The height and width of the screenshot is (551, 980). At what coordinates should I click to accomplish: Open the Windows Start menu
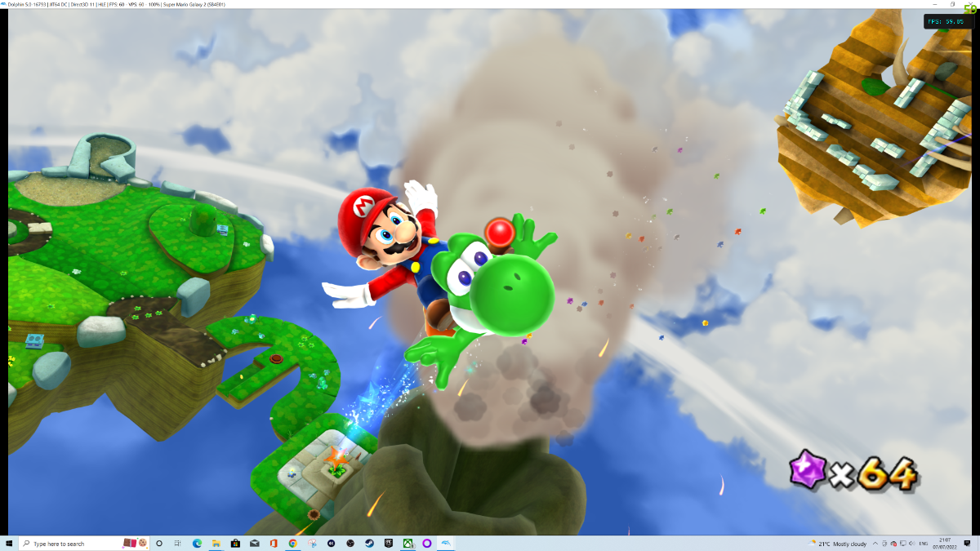pos(9,543)
